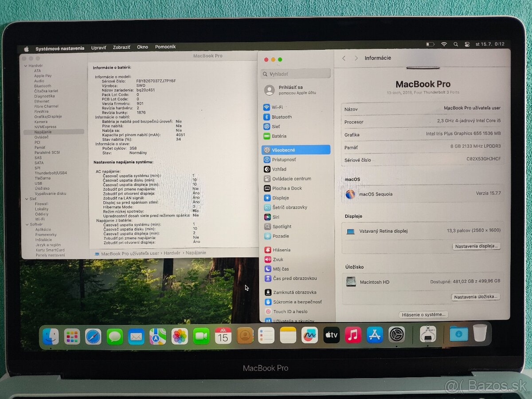
Task: Collapse the Hardvér section in System Information
Action: coord(25,66)
